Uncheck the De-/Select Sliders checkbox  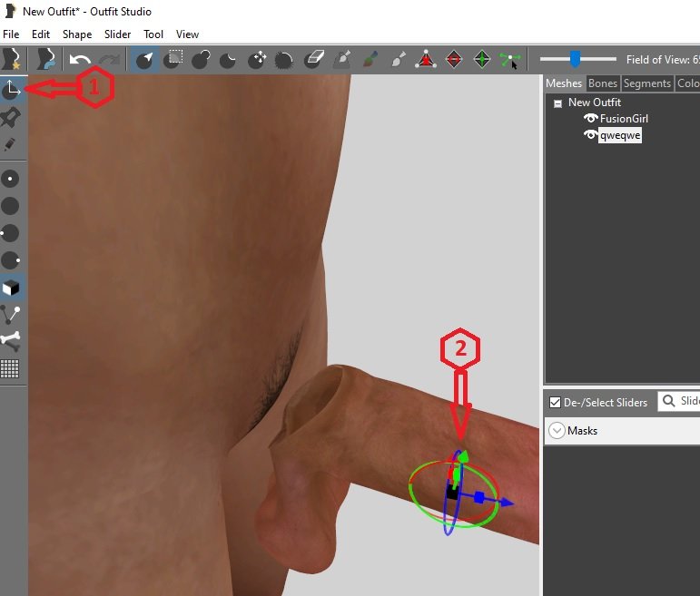click(x=556, y=402)
